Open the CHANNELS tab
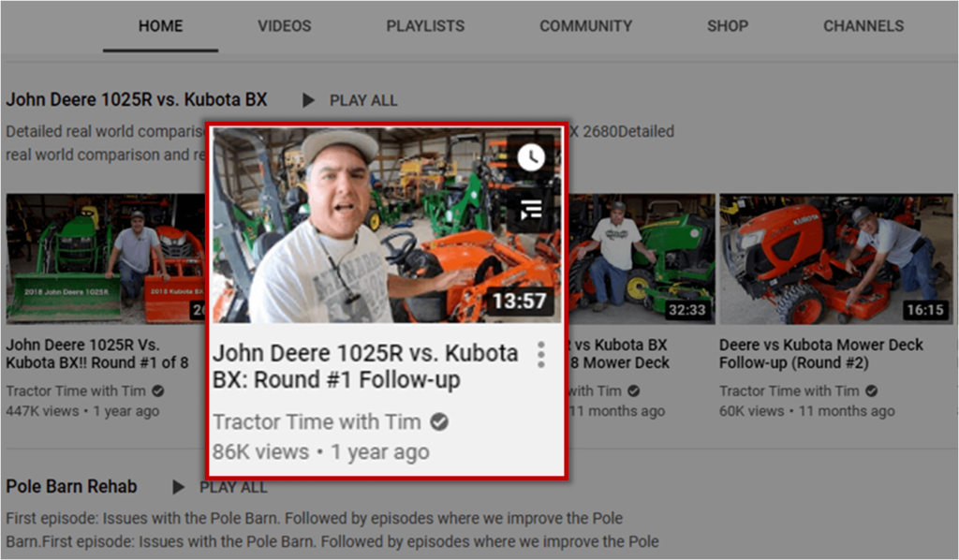The width and height of the screenshot is (959, 560). [x=863, y=26]
